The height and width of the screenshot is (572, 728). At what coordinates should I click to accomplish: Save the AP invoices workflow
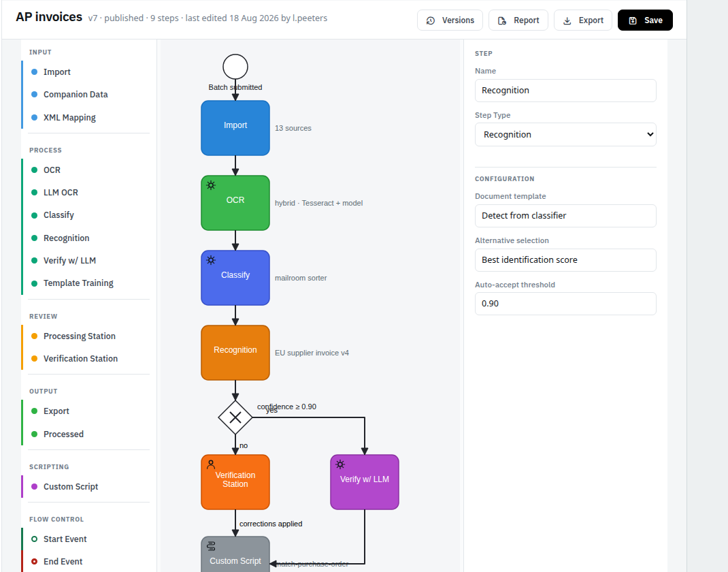pos(645,20)
